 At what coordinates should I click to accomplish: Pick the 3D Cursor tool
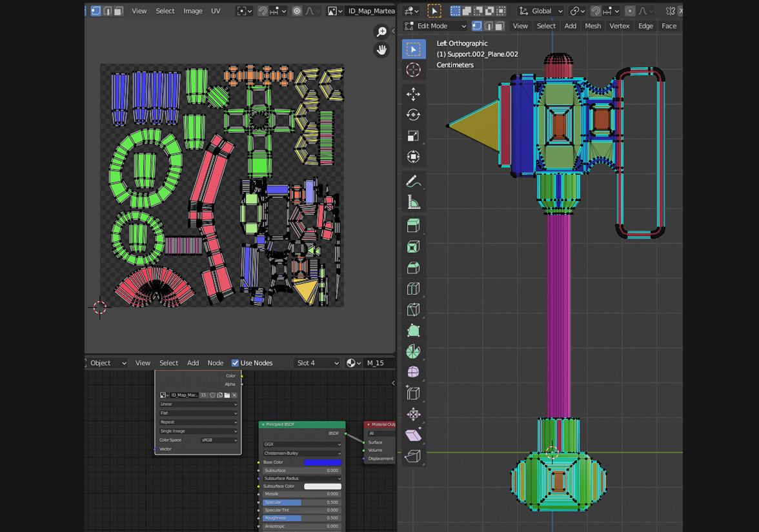click(414, 70)
